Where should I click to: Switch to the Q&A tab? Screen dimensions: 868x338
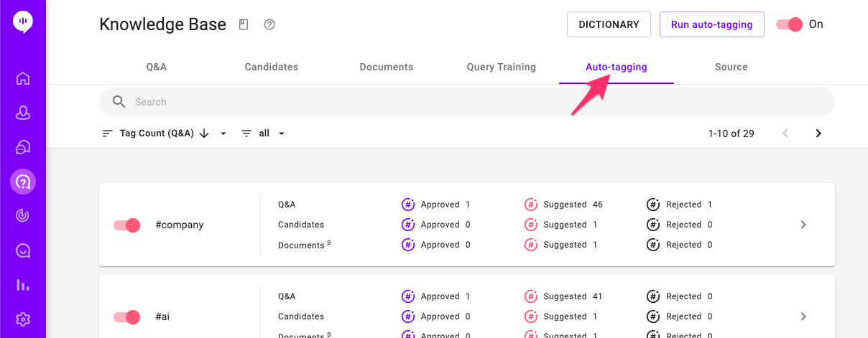point(157,67)
